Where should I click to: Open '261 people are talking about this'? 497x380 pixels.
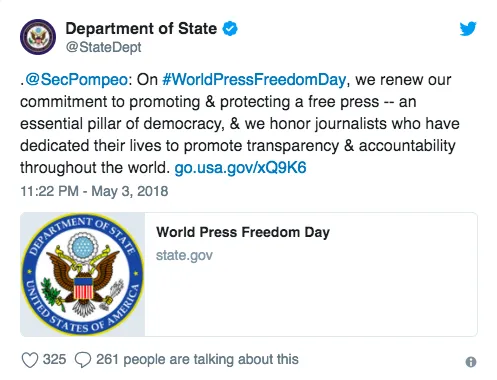pyautogui.click(x=197, y=360)
